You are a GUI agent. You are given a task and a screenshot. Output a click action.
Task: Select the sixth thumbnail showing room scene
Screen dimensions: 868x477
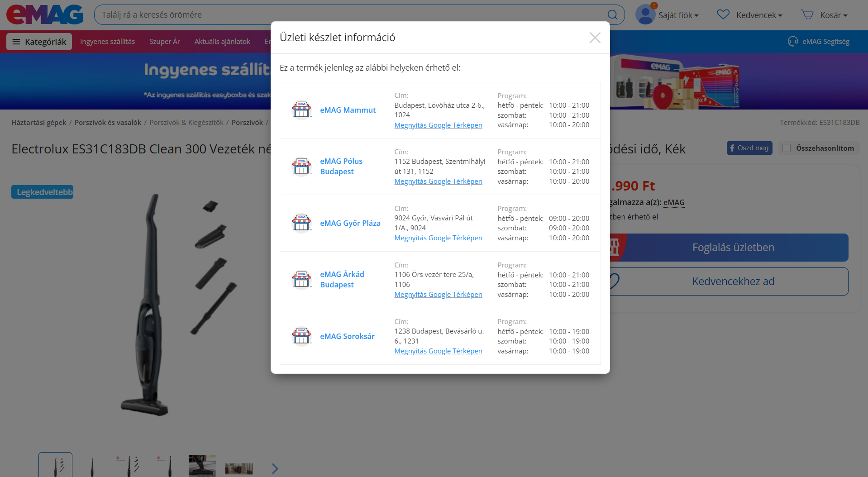tap(239, 468)
